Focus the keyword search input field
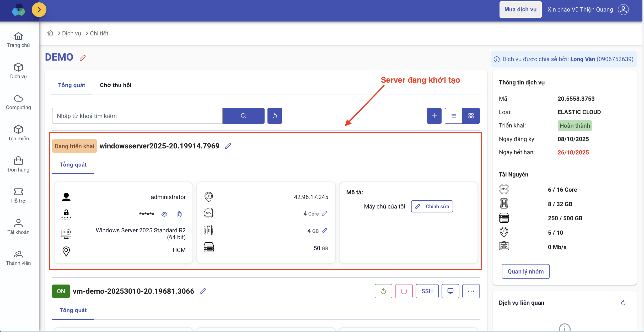The image size is (644, 332). point(137,116)
